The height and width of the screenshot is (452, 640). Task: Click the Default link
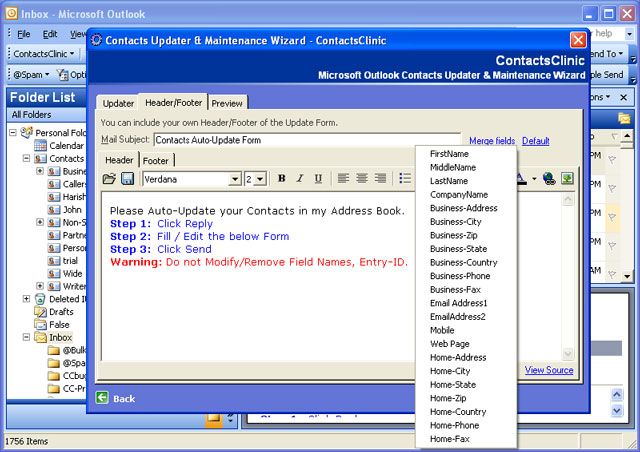536,141
